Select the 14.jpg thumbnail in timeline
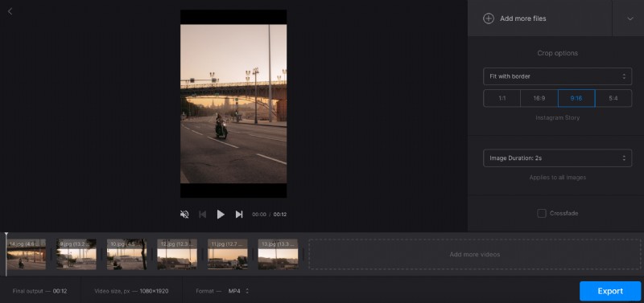The width and height of the screenshot is (644, 303). tap(27, 254)
